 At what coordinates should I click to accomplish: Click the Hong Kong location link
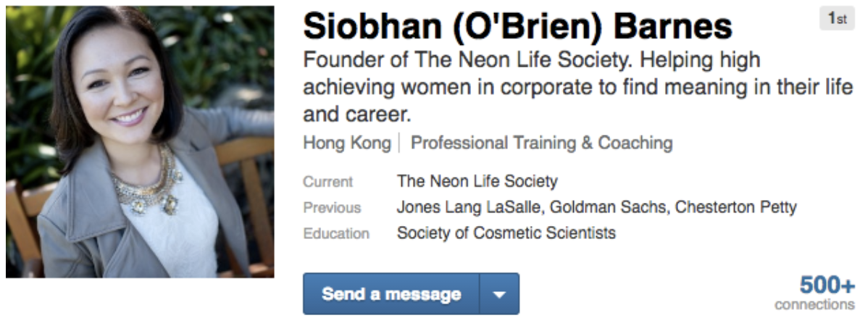[x=346, y=143]
